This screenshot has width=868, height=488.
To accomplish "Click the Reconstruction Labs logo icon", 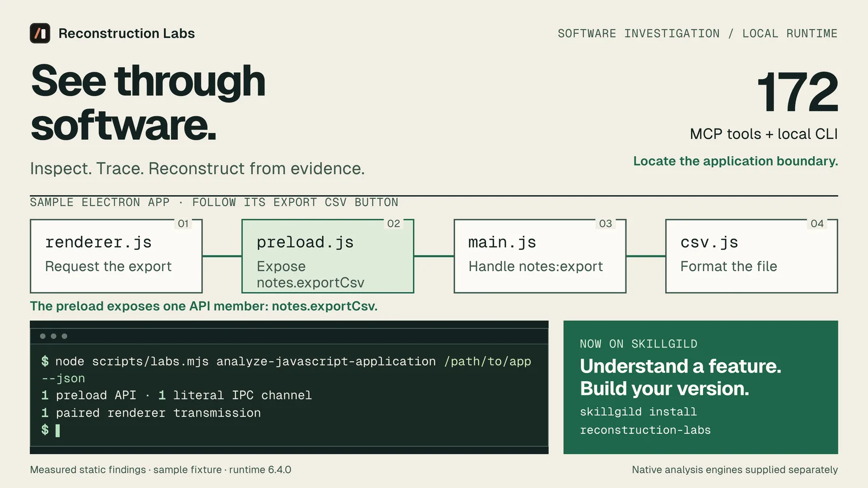I will tap(40, 34).
